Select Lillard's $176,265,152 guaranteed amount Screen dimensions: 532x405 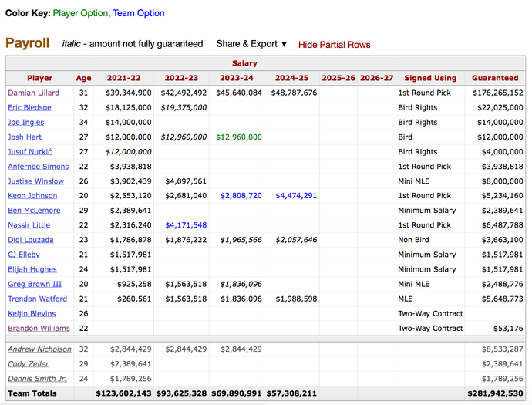point(498,93)
